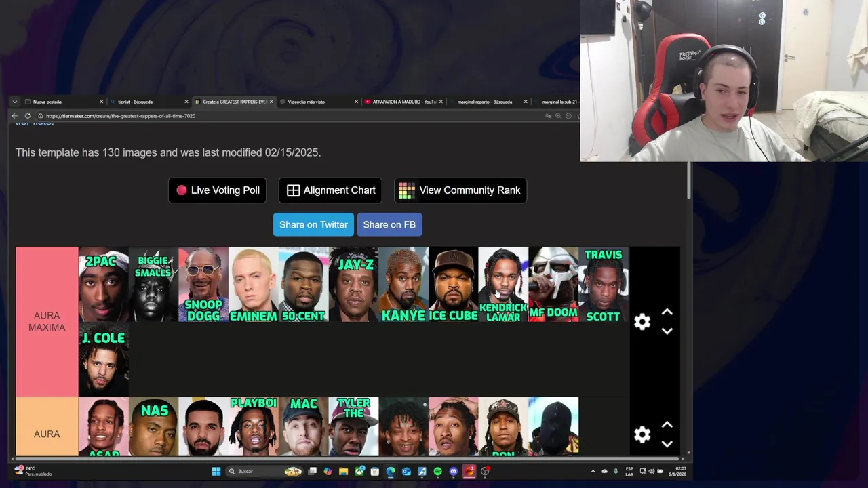Open settings gear for AURA tier
The image size is (868, 488).
pos(642,434)
